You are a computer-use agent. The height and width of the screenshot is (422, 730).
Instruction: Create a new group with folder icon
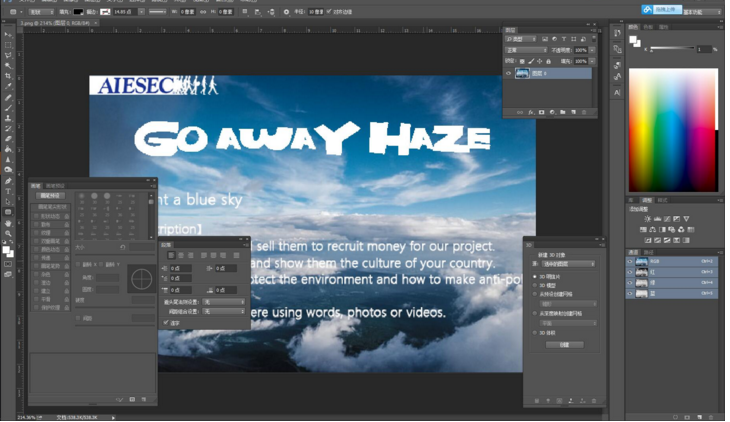[x=563, y=112]
